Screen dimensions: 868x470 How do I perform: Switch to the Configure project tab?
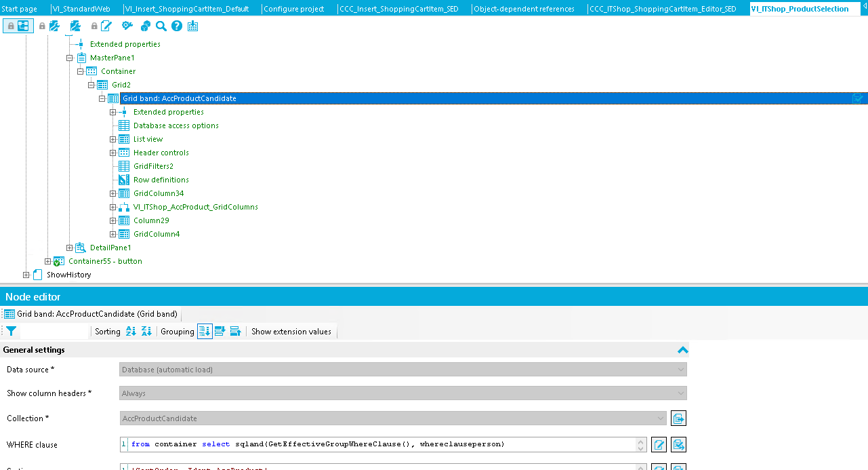(293, 9)
